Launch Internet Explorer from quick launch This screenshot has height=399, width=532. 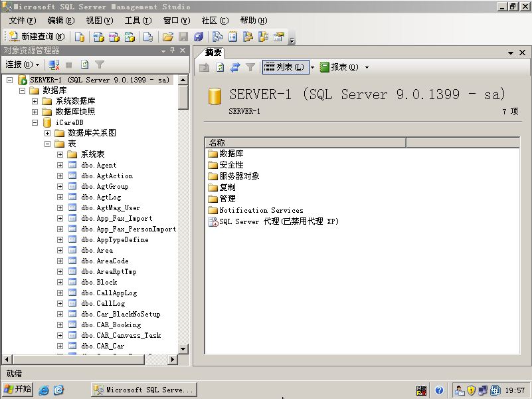pos(44,390)
